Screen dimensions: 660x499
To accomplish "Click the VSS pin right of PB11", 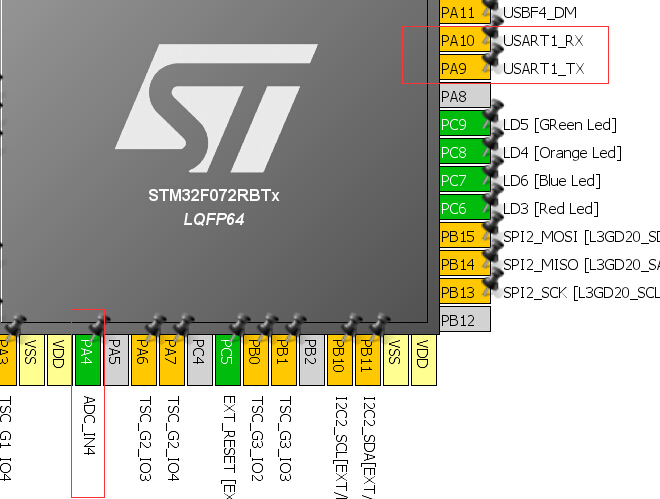I will coord(396,360).
